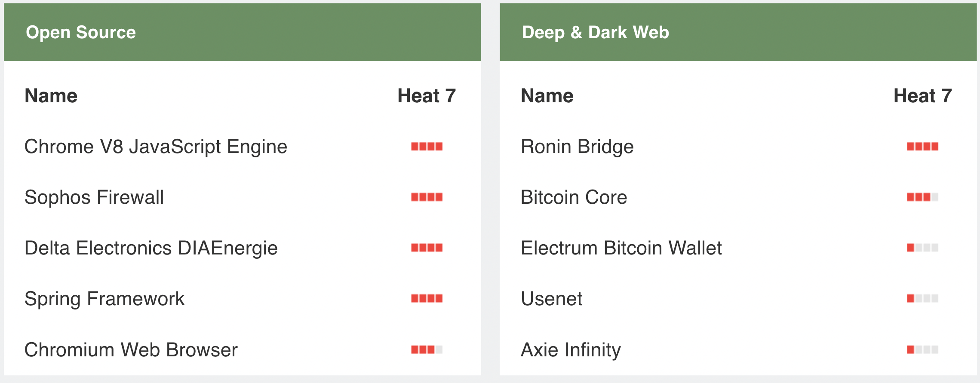Select the Electrum Bitcoin Wallet row
980x383 pixels.
[x=621, y=248]
